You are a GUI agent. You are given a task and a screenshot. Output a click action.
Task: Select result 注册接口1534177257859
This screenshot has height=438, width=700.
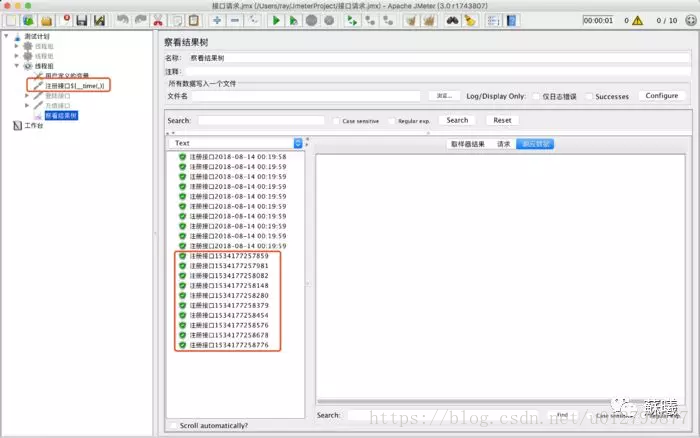(229, 256)
